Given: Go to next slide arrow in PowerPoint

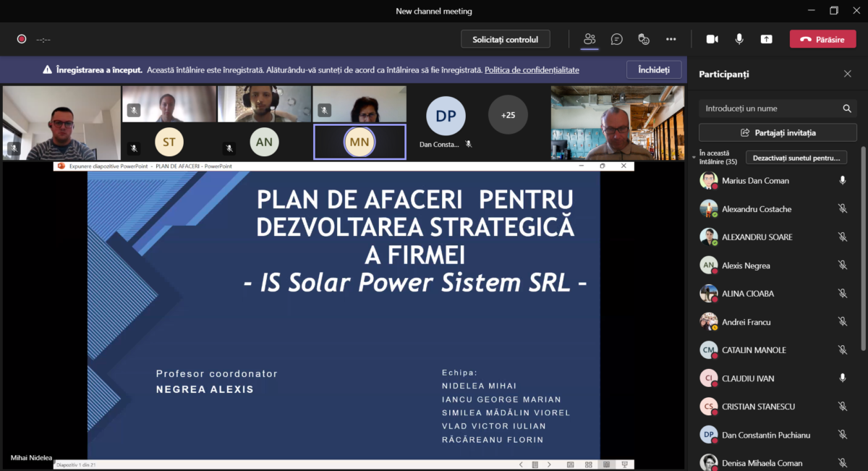Looking at the screenshot, I should (x=549, y=464).
